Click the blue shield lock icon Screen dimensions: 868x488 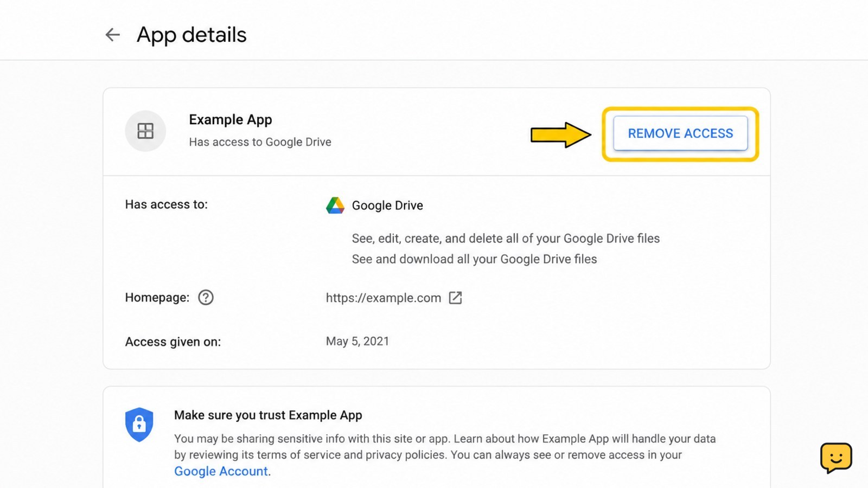tap(139, 425)
